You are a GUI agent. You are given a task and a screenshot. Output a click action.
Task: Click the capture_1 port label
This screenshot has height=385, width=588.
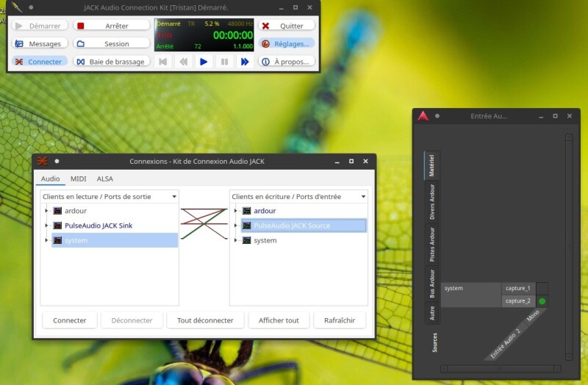click(x=518, y=288)
